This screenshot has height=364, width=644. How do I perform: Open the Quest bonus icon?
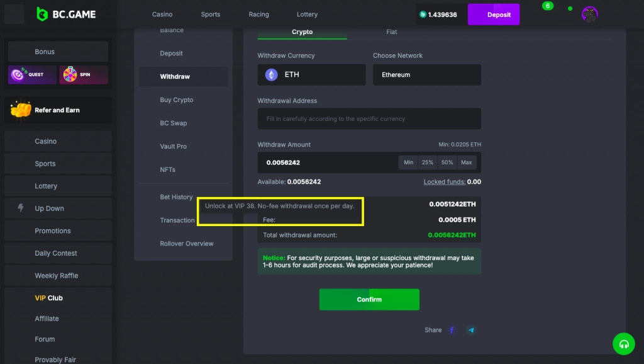32,74
